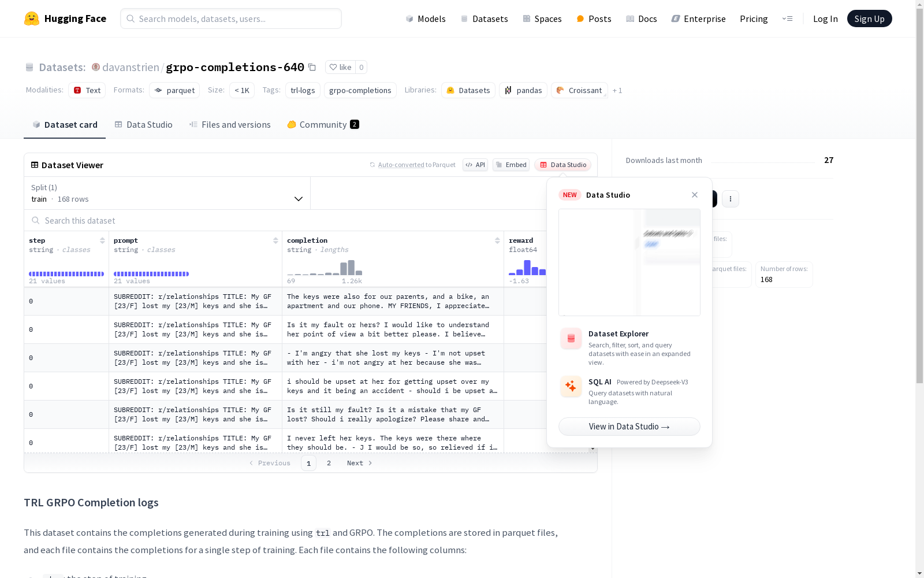Screen dimensions: 924x578
Task: Sort by the completion column
Action: (x=497, y=240)
